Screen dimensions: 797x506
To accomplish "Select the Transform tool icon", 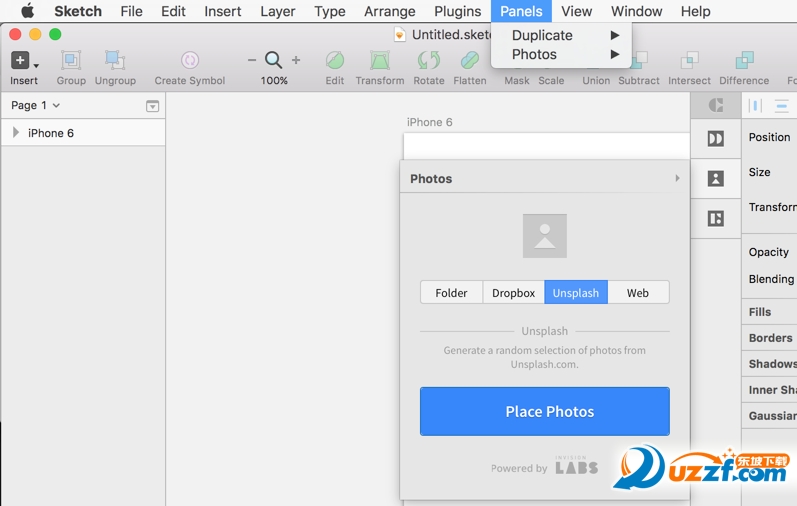I will point(380,60).
